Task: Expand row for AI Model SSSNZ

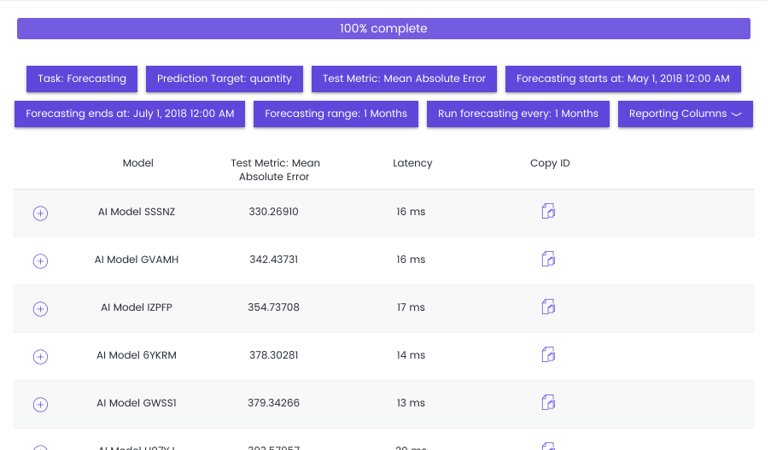Action: (x=40, y=213)
